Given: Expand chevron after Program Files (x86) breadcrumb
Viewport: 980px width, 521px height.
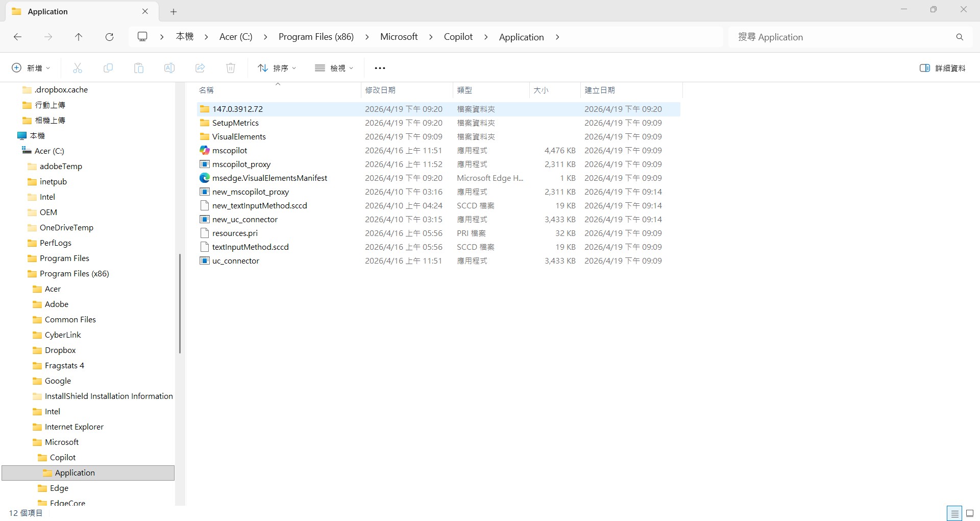Looking at the screenshot, I should (367, 37).
